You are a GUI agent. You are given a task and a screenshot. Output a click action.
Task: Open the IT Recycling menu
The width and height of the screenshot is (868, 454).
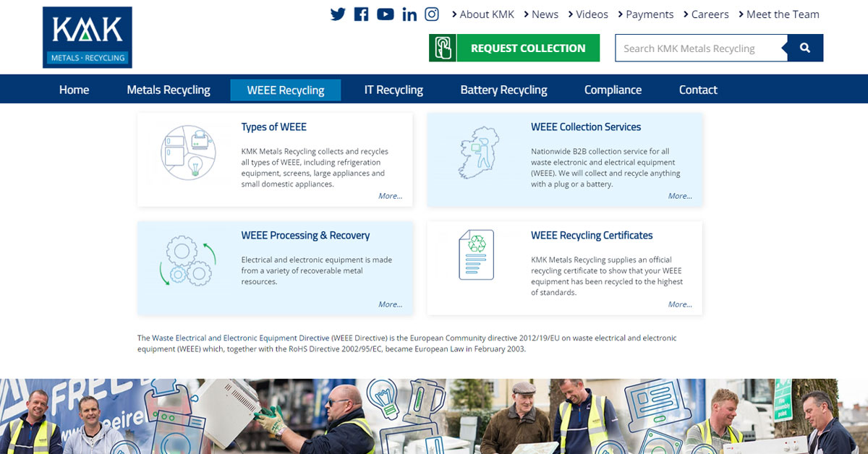coord(393,90)
